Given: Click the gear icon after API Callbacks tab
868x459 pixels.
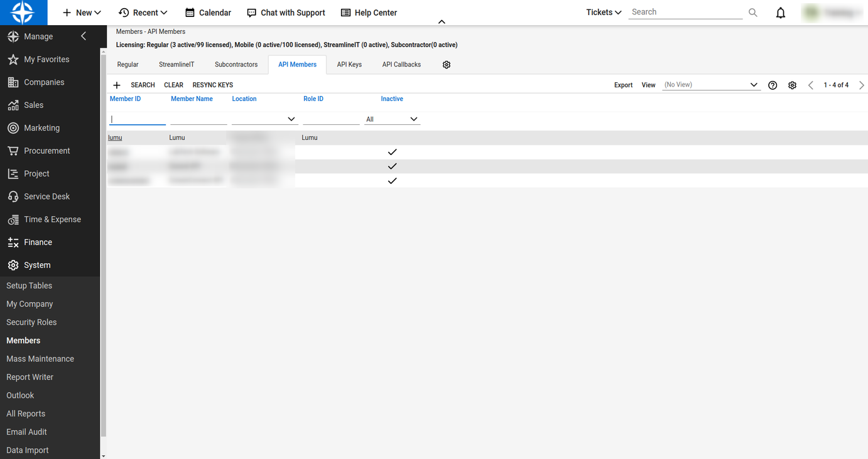Looking at the screenshot, I should click(447, 65).
